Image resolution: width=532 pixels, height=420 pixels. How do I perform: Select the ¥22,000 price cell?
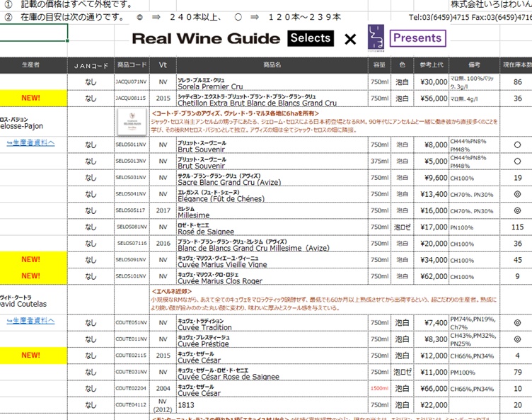[x=432, y=404]
